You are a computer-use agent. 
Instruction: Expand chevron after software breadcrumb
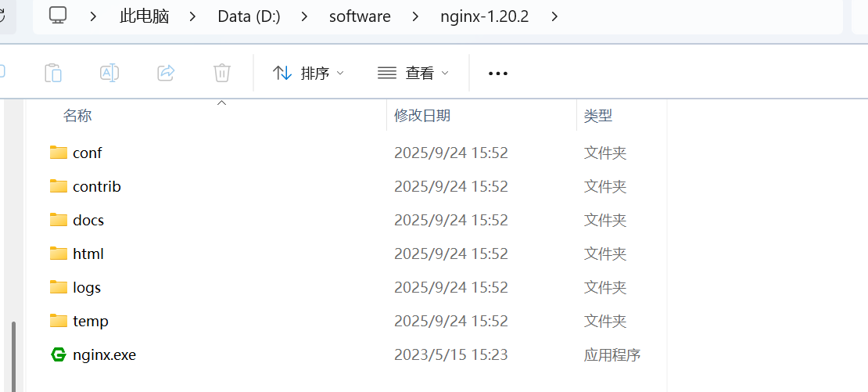point(415,16)
